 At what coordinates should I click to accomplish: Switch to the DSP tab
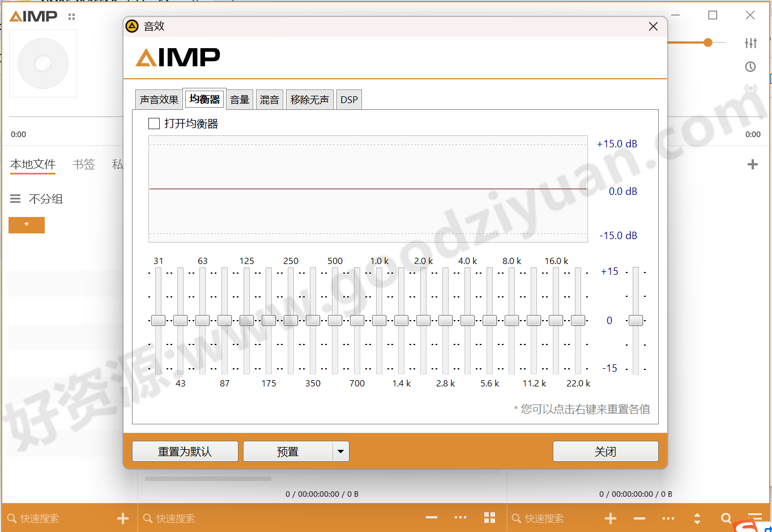coord(349,99)
